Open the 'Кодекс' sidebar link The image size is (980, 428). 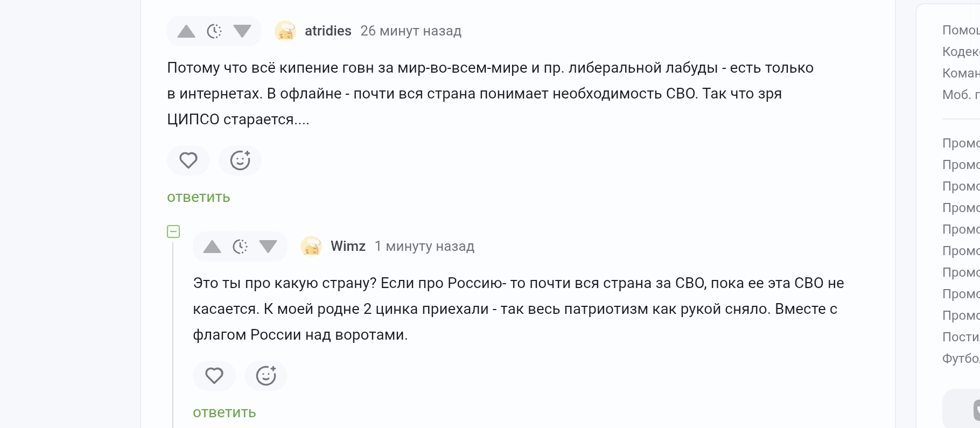tap(961, 52)
